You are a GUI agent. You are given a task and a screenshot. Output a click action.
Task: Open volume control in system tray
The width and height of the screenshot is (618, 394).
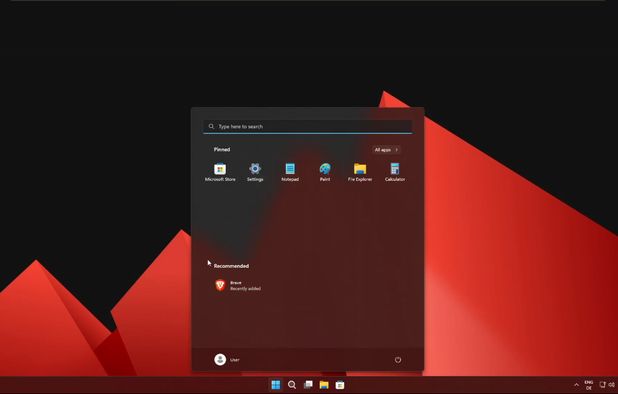tap(612, 385)
